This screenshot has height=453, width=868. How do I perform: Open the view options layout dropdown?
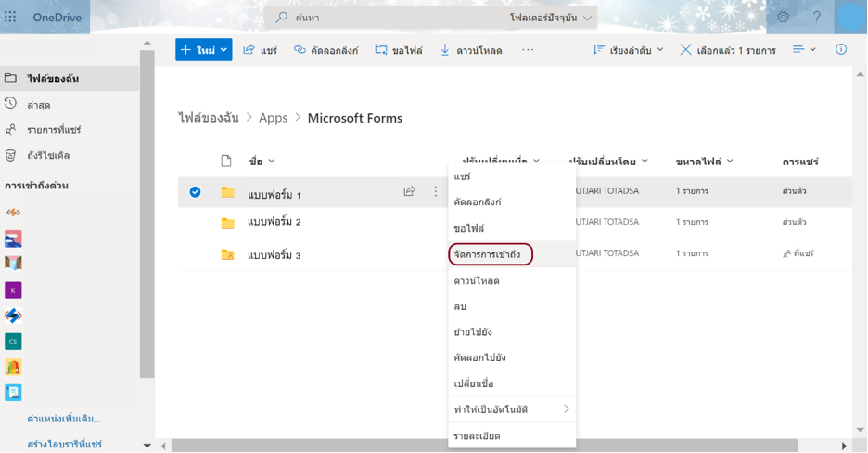[x=803, y=50]
